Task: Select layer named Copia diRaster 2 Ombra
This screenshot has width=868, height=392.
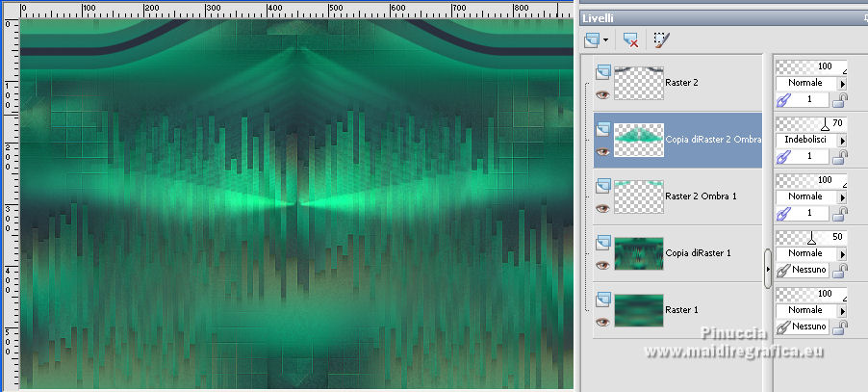Action: click(713, 140)
